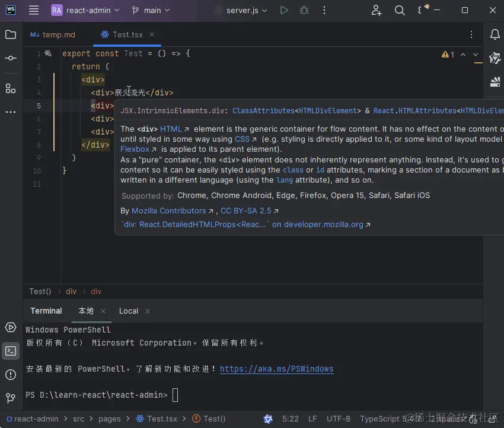Change UTF-8 file encoding
The width and height of the screenshot is (504, 428).
coord(339,419)
